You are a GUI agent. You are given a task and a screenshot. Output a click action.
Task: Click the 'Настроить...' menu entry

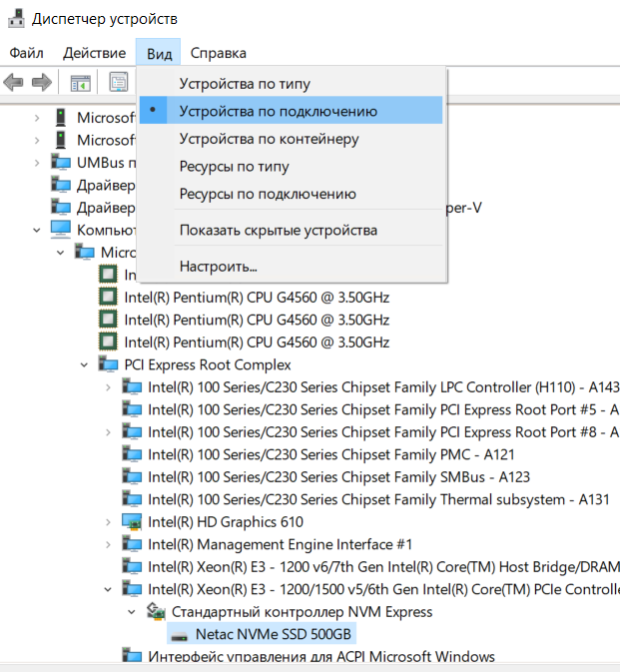point(219,267)
